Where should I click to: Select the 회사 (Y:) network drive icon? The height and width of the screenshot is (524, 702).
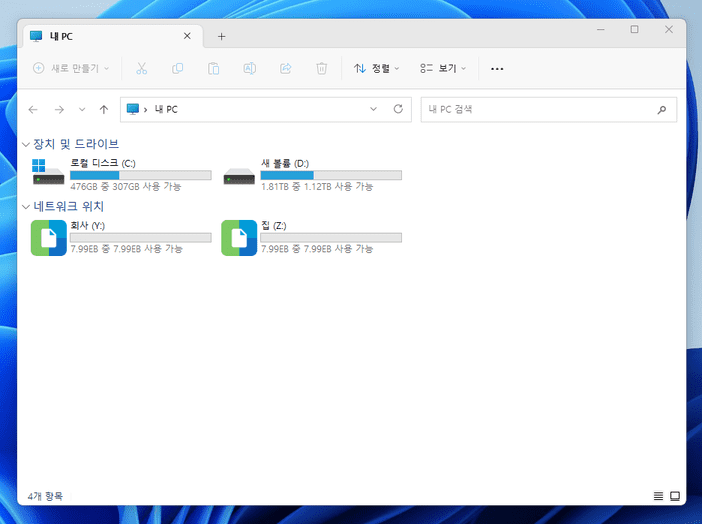point(49,238)
